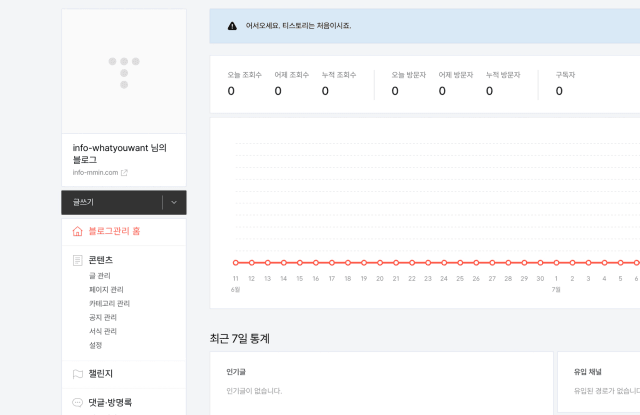Open the 콘텐츠 menu section
The width and height of the screenshot is (640, 415).
coord(101,260)
